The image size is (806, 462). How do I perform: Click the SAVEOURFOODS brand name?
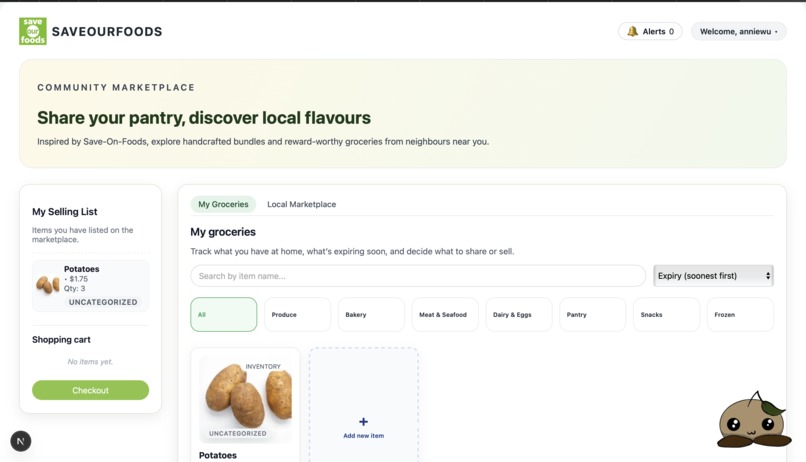[x=107, y=31]
